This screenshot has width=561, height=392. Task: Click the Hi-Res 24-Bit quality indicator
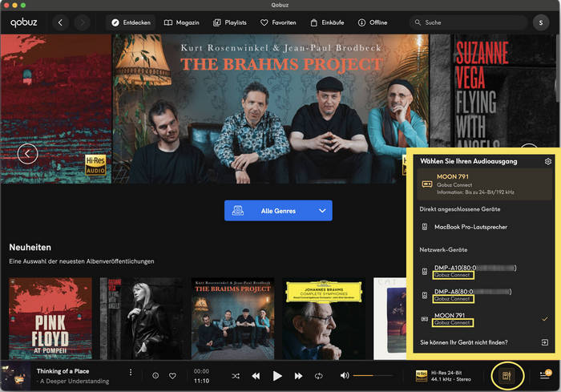click(x=443, y=376)
